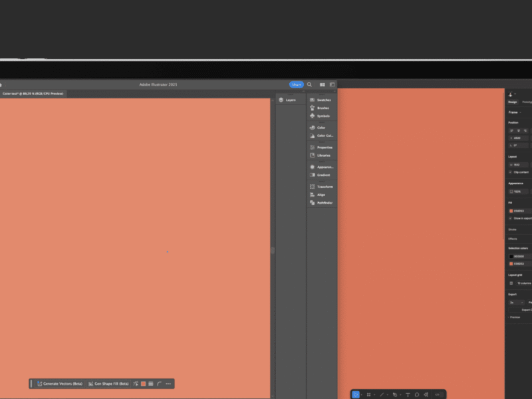The image size is (532, 399).
Task: Click the Export button in Figma panel
Action: [521, 310]
